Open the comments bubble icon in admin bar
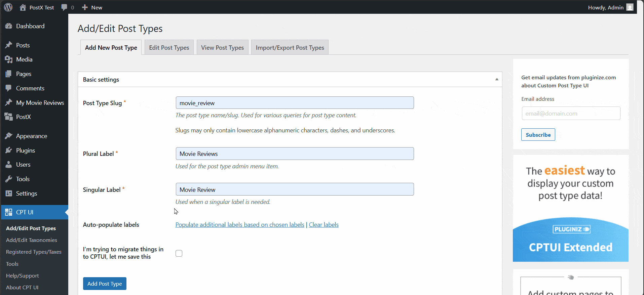Screen dimensions: 644x295 pyautogui.click(x=64, y=7)
